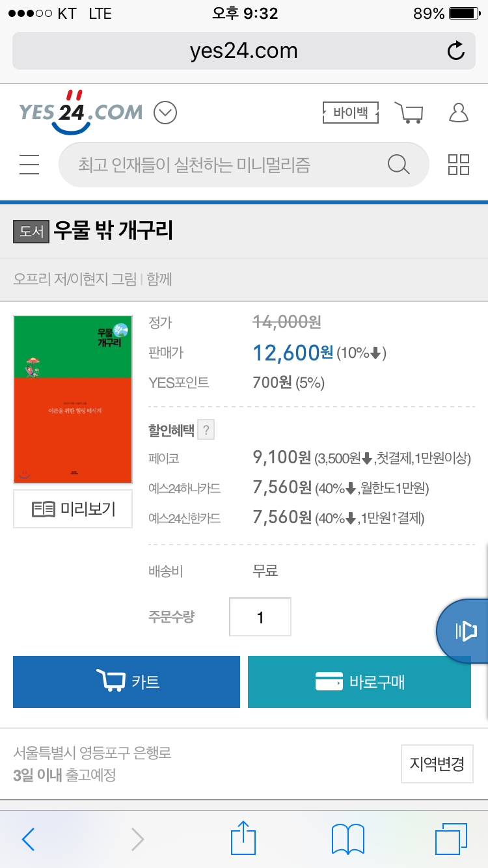Change delivery region with 지역변경

click(x=436, y=763)
